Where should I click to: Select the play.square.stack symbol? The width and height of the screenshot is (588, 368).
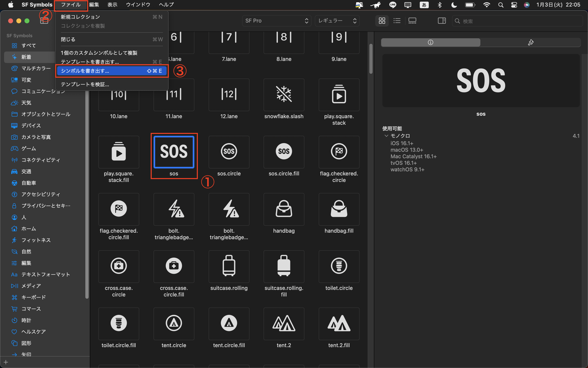[x=339, y=95]
